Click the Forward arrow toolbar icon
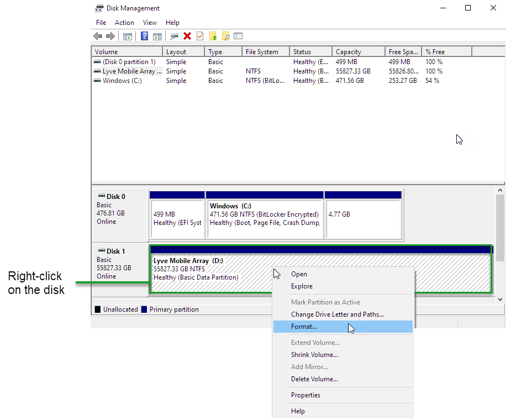This screenshot has height=420, width=506. coord(110,36)
